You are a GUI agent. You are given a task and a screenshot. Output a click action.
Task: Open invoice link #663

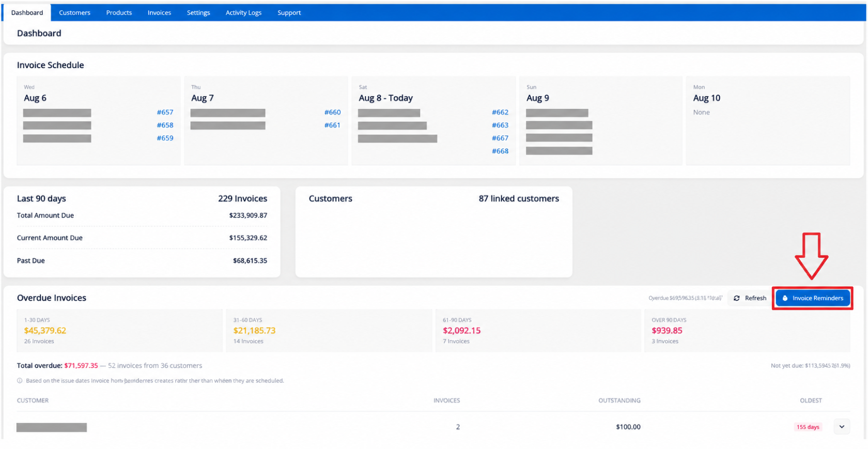coord(500,125)
